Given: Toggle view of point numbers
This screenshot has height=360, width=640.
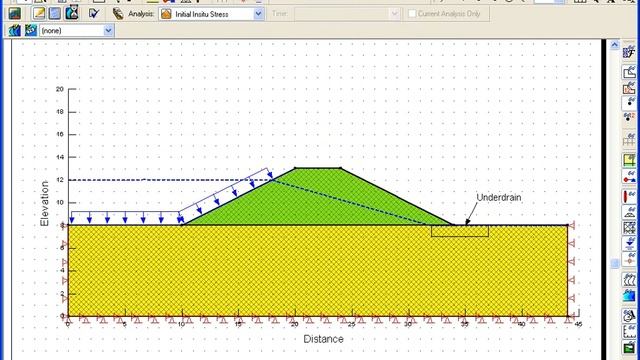Looking at the screenshot, I should pyautogui.click(x=629, y=118).
